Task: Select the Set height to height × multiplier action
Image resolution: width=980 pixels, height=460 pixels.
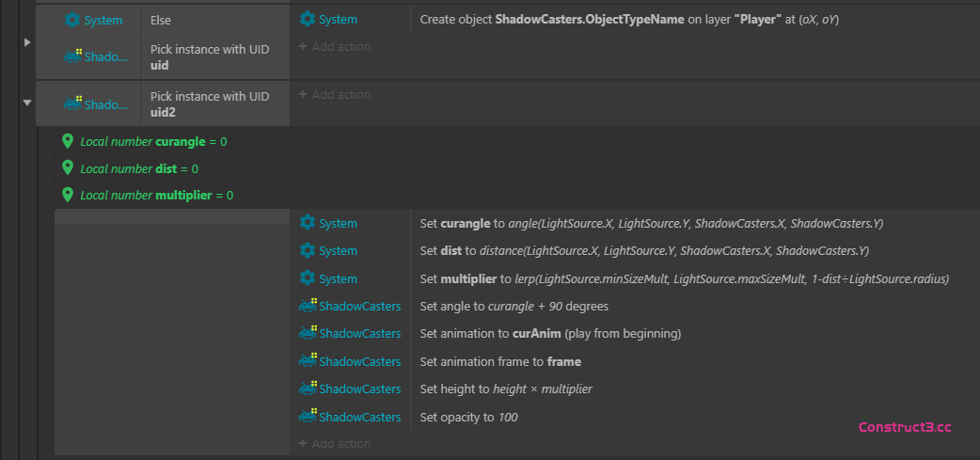Action: [x=505, y=389]
